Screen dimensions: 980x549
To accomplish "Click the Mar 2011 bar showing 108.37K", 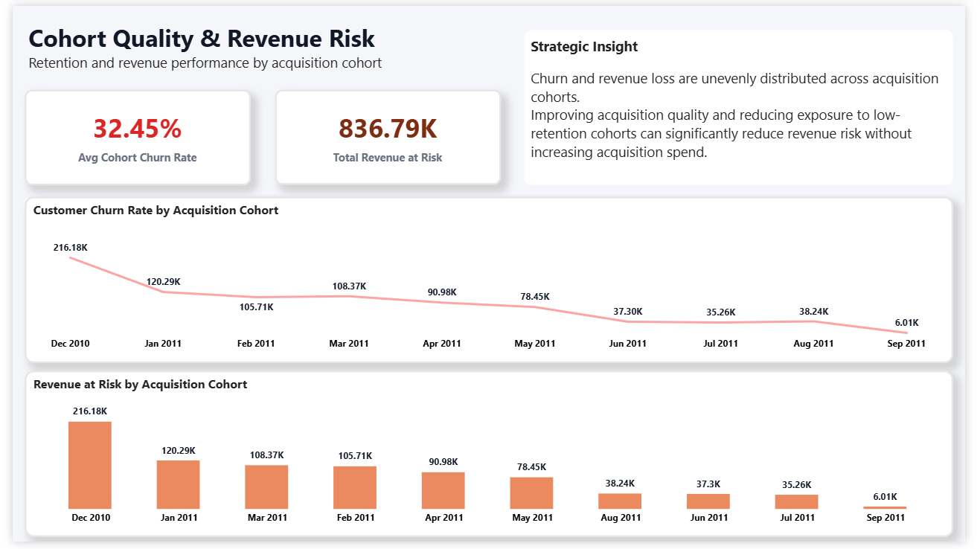I will coord(266,487).
